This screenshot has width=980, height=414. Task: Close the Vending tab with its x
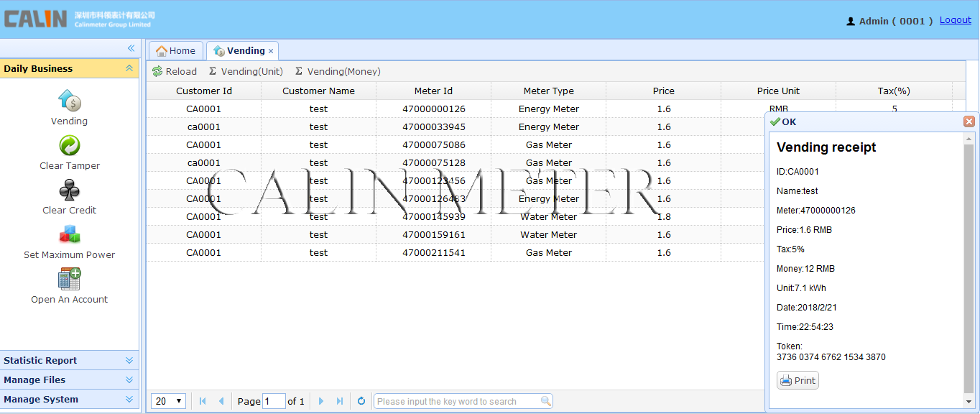[x=271, y=51]
